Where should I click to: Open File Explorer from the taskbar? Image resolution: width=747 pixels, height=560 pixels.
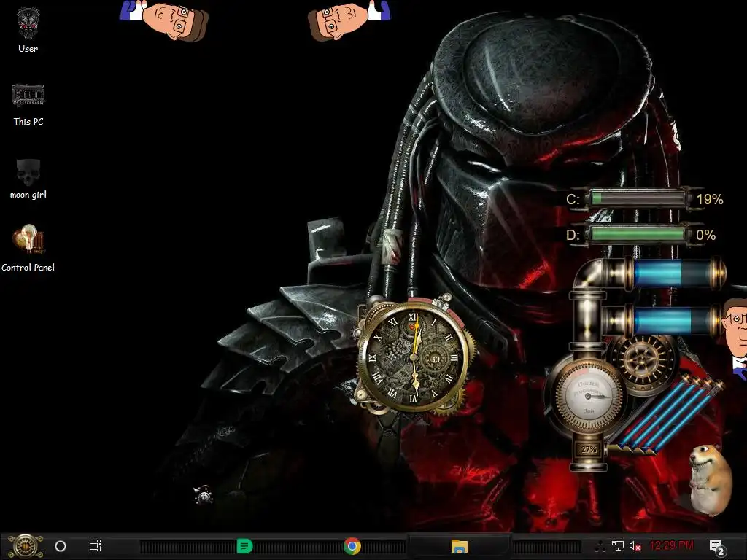tap(460, 545)
